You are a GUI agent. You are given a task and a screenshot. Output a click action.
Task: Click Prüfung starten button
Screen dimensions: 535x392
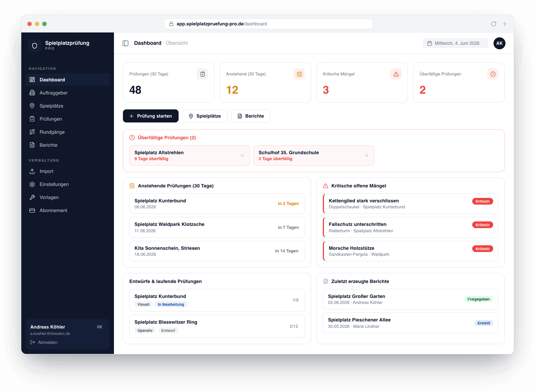click(x=151, y=116)
